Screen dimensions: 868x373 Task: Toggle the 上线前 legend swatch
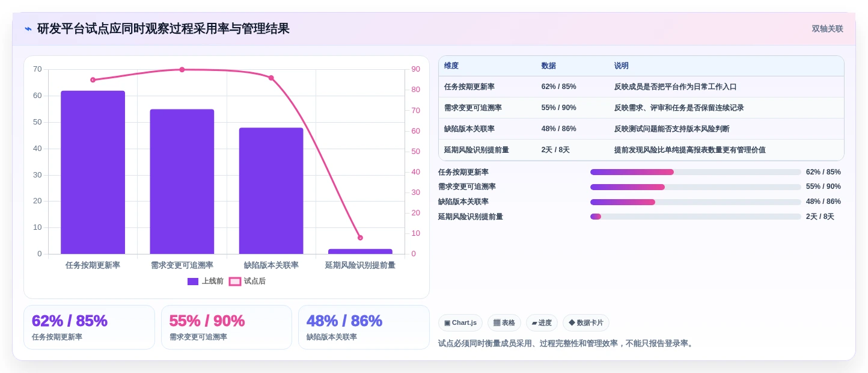pos(193,282)
